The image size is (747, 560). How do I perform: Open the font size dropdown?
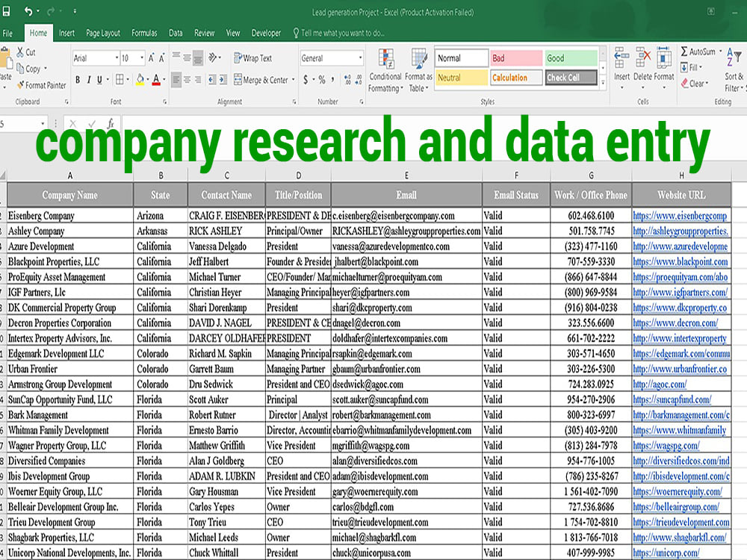coord(142,58)
